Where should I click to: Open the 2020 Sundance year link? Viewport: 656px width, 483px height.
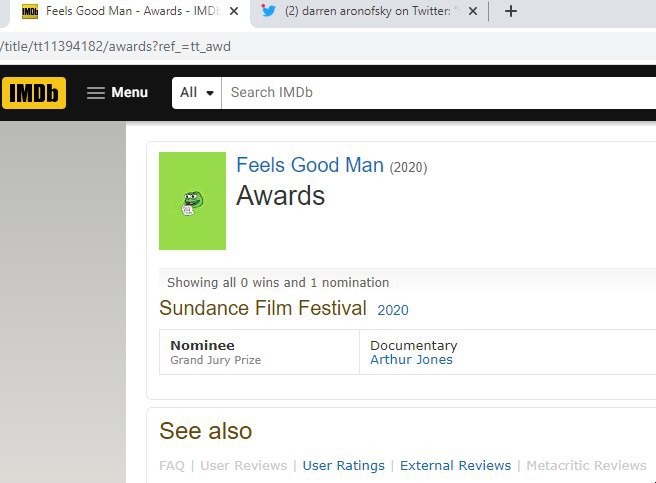coord(393,310)
